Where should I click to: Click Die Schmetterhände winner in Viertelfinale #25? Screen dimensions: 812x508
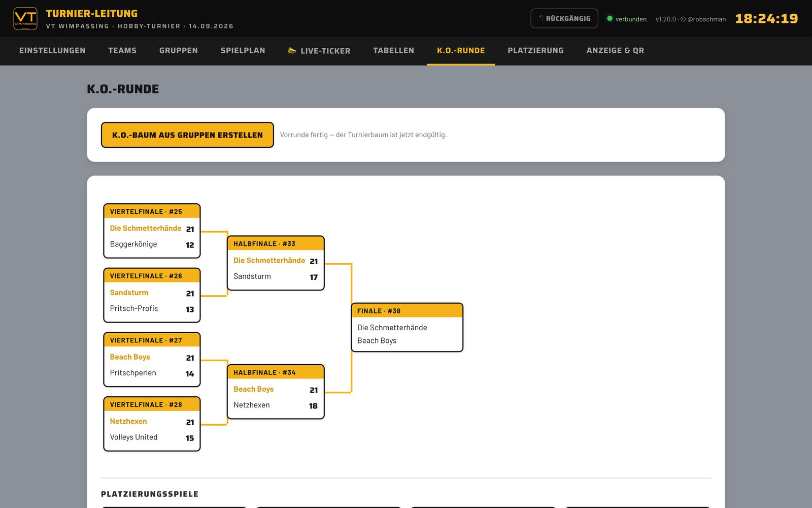pos(146,229)
